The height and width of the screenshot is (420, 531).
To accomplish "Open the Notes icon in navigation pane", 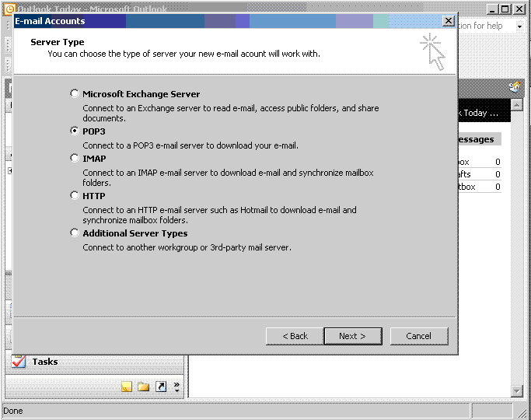I will point(127,387).
